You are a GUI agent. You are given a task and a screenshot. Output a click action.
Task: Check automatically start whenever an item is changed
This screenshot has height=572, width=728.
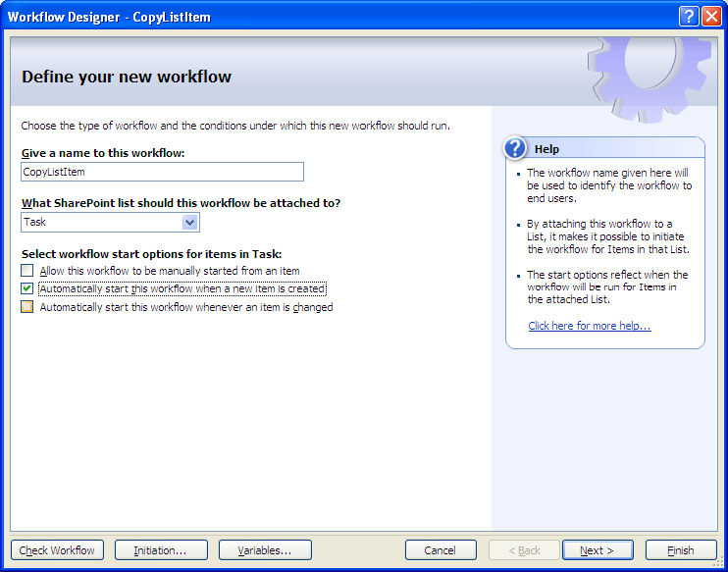pyautogui.click(x=26, y=307)
